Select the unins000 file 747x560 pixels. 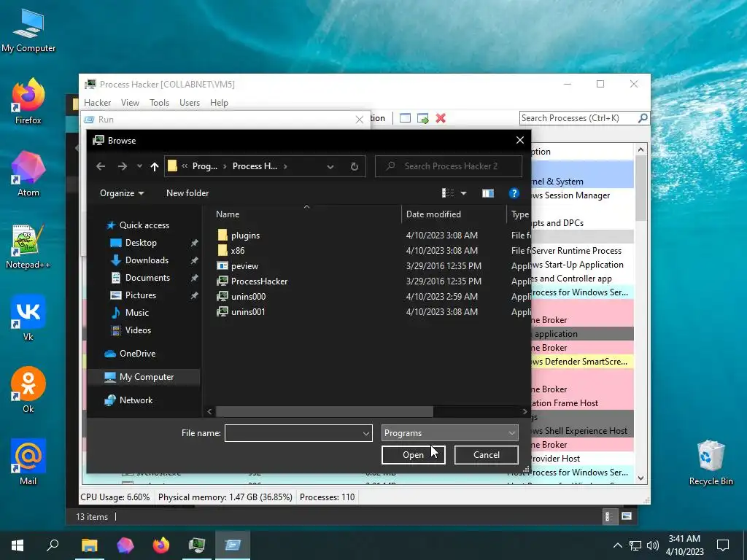pos(248,296)
